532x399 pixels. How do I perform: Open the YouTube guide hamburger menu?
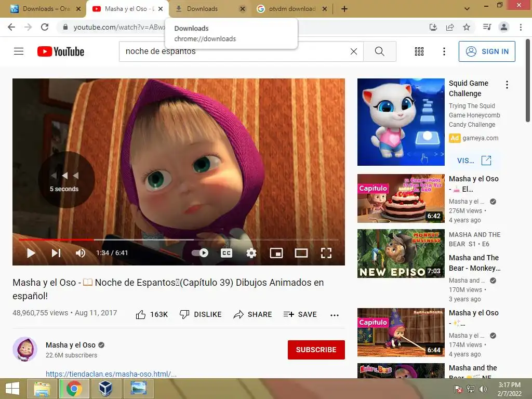click(19, 51)
